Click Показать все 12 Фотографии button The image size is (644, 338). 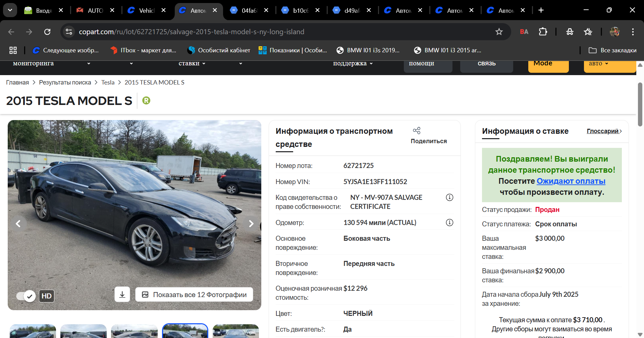[194, 294]
